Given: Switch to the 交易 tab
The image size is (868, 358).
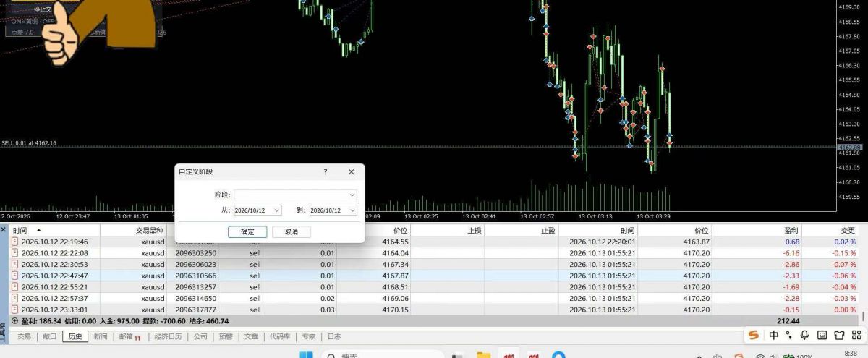Looking at the screenshot, I should (25, 336).
